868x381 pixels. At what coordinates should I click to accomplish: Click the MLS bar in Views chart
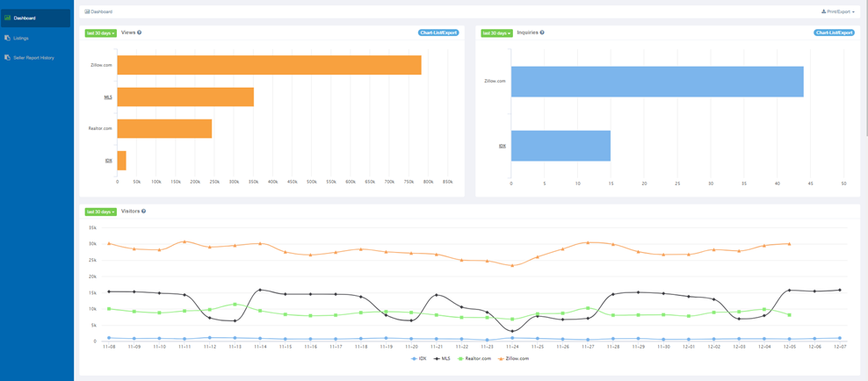185,97
